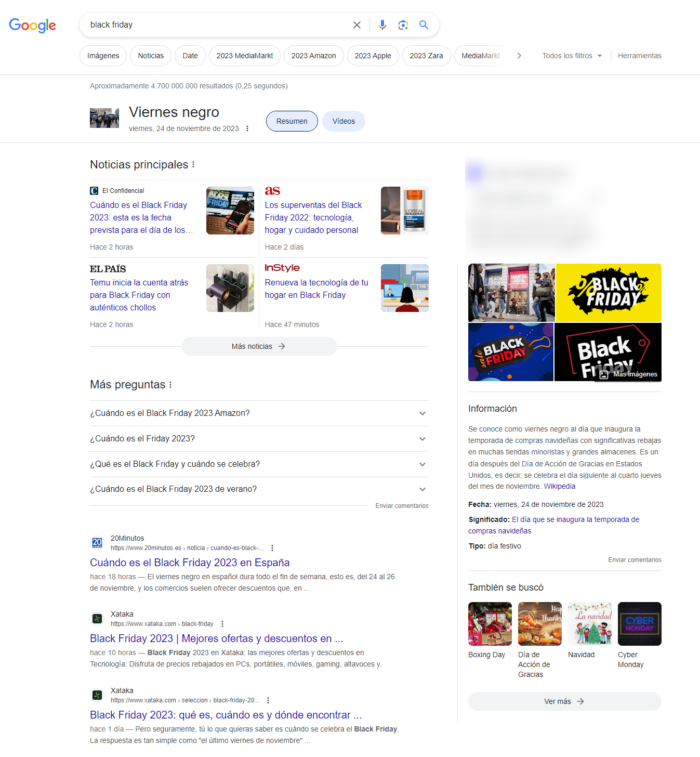Image resolution: width=700 pixels, height=757 pixels.
Task: Select the 2023 Amazon chip
Action: [313, 56]
